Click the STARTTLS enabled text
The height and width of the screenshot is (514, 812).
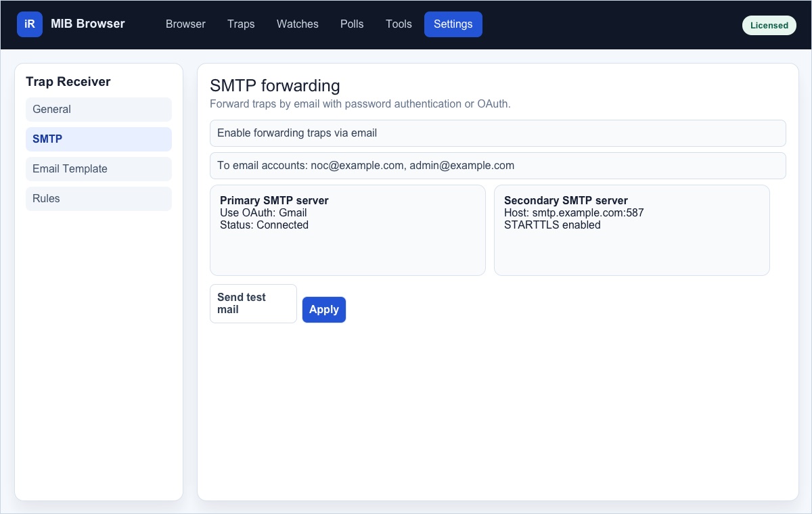click(x=552, y=225)
